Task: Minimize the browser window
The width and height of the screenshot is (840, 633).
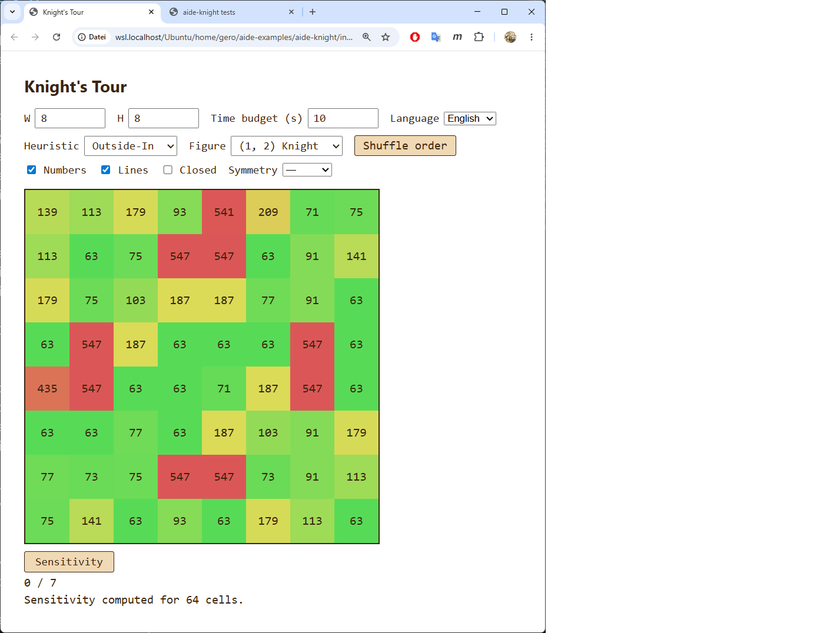Action: tap(477, 12)
